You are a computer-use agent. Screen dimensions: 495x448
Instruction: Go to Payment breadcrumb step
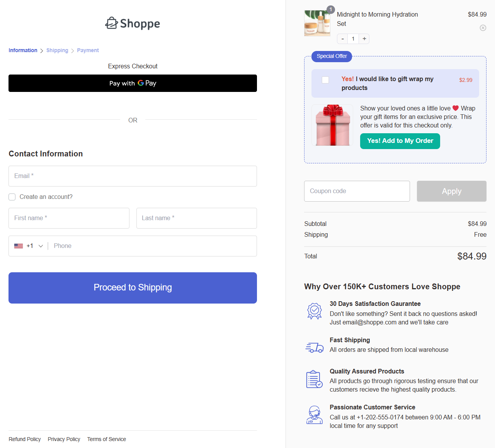(x=88, y=50)
